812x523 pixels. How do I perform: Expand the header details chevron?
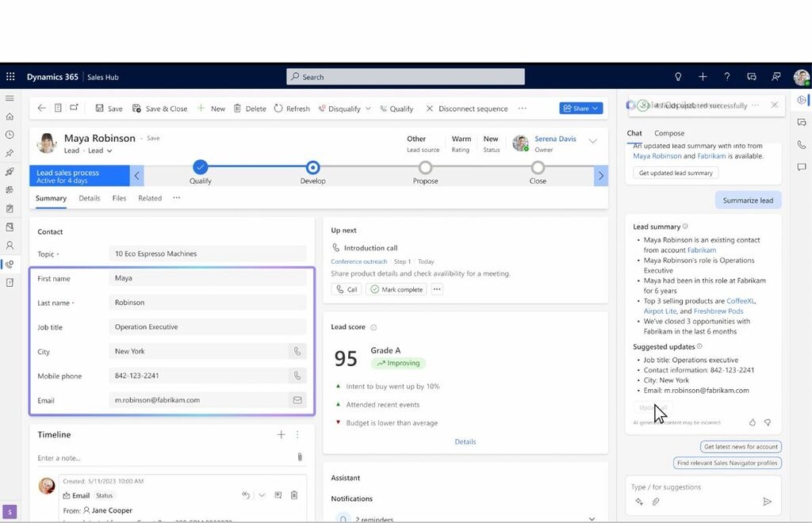click(593, 141)
